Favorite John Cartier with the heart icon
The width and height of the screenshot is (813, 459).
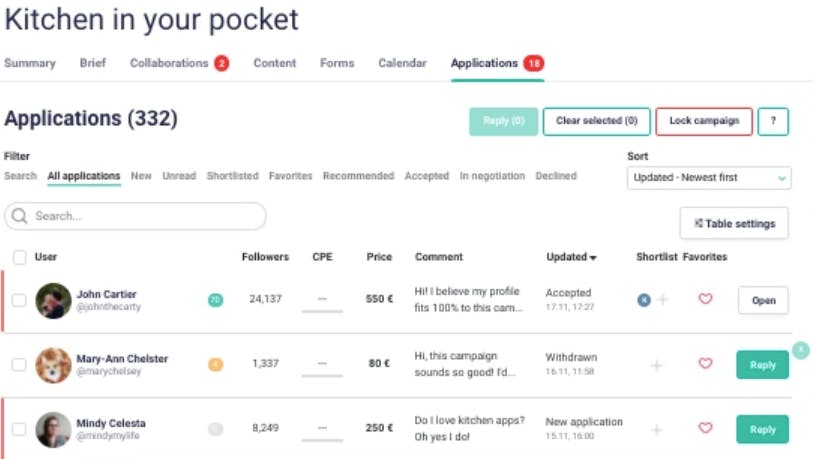705,299
